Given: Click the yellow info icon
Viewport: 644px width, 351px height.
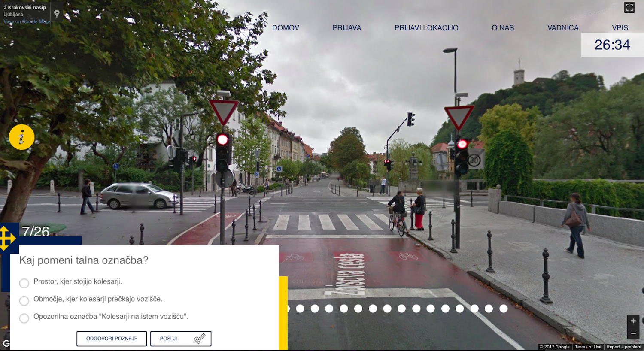Looking at the screenshot, I should click(21, 137).
